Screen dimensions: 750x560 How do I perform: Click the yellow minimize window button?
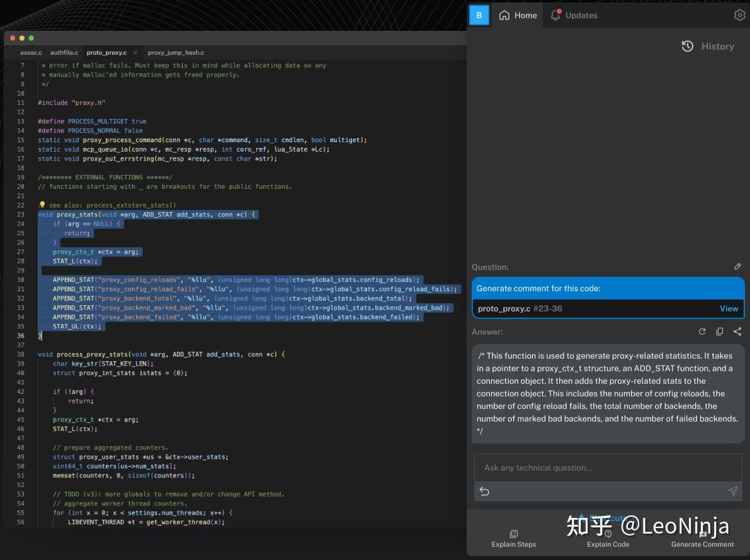point(22,38)
